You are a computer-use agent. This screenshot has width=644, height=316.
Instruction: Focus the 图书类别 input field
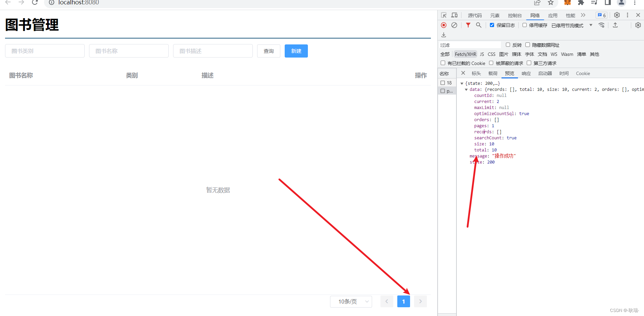[x=45, y=51]
